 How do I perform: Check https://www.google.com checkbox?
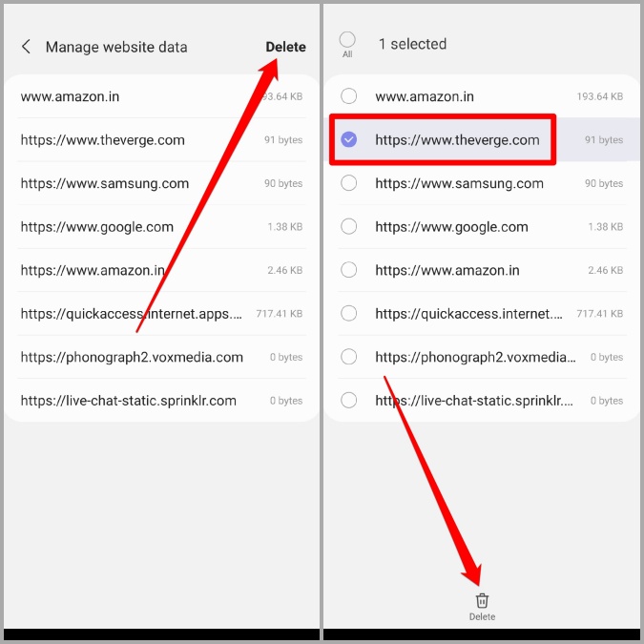pyautogui.click(x=348, y=227)
